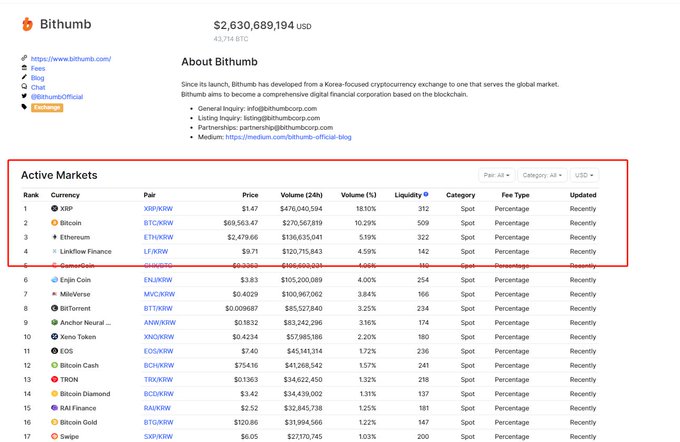Sort by Rank column header
Image resolution: width=680 pixels, height=442 pixels.
click(31, 195)
